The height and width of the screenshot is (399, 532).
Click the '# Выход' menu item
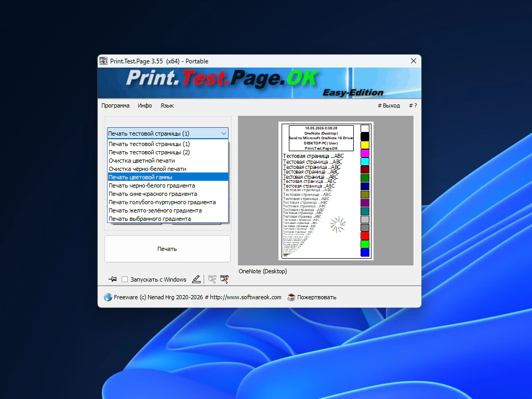point(389,105)
